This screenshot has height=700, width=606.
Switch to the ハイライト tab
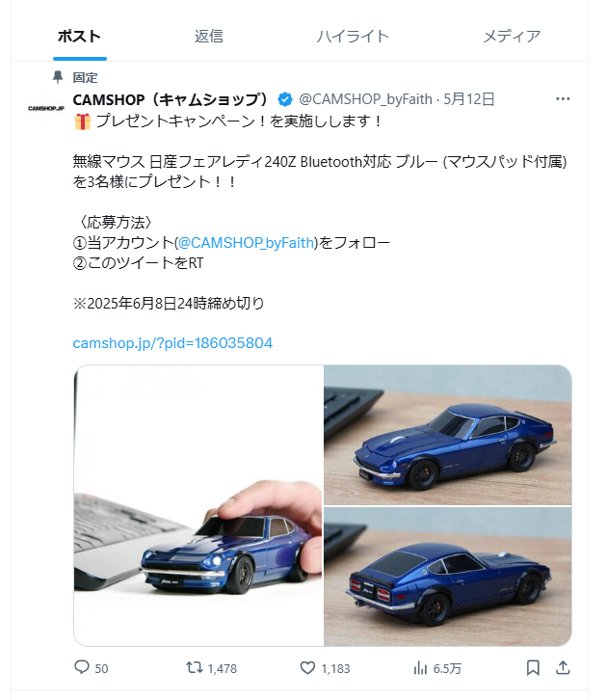coord(353,37)
